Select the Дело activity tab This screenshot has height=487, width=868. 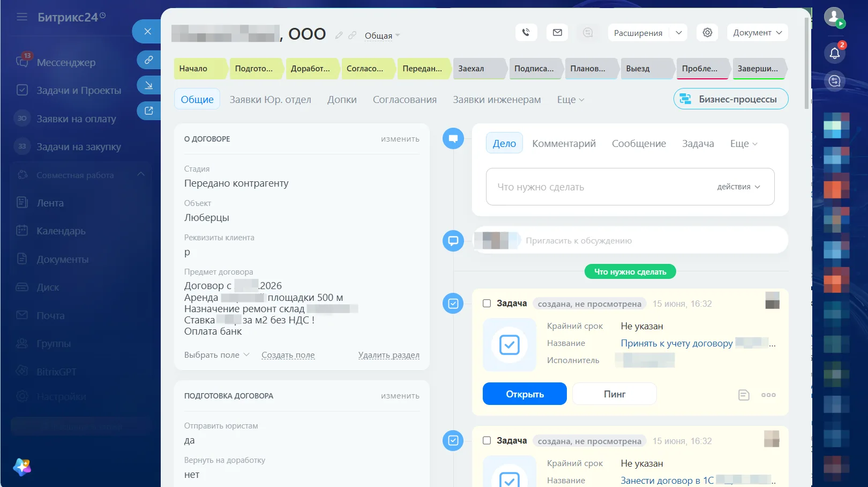pyautogui.click(x=504, y=143)
